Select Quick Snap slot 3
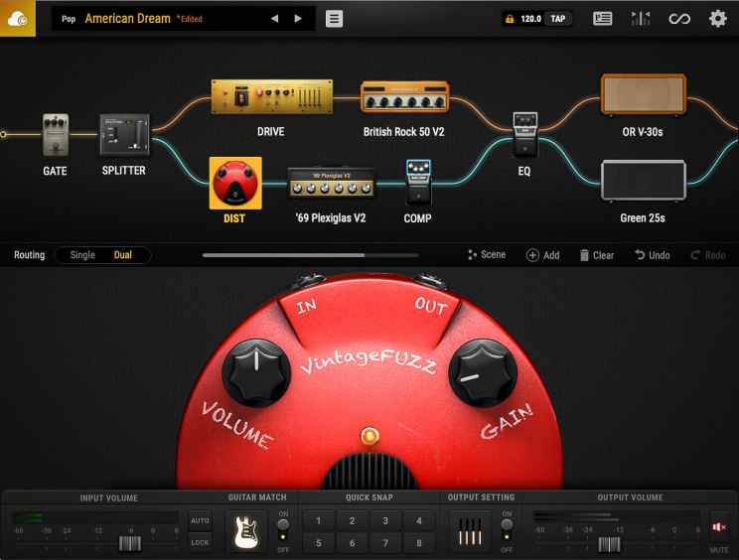This screenshot has width=739, height=560. pos(384,521)
